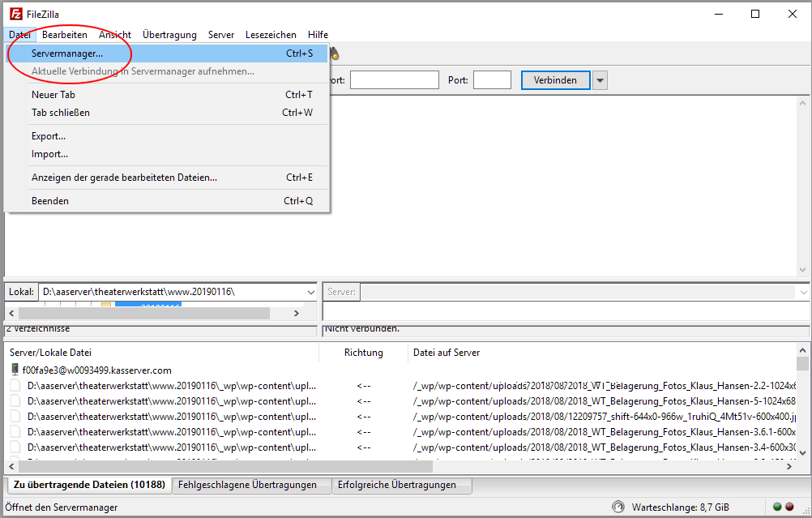Click file icon of the Klaus_Hansen-2.2 row
The image size is (812, 518).
[x=16, y=385]
